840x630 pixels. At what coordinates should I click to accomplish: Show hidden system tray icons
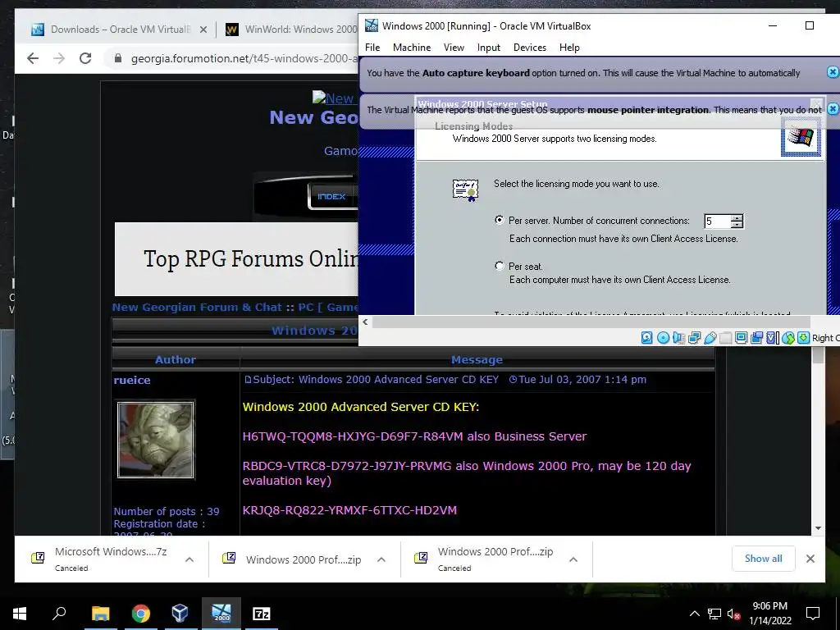tap(694, 614)
